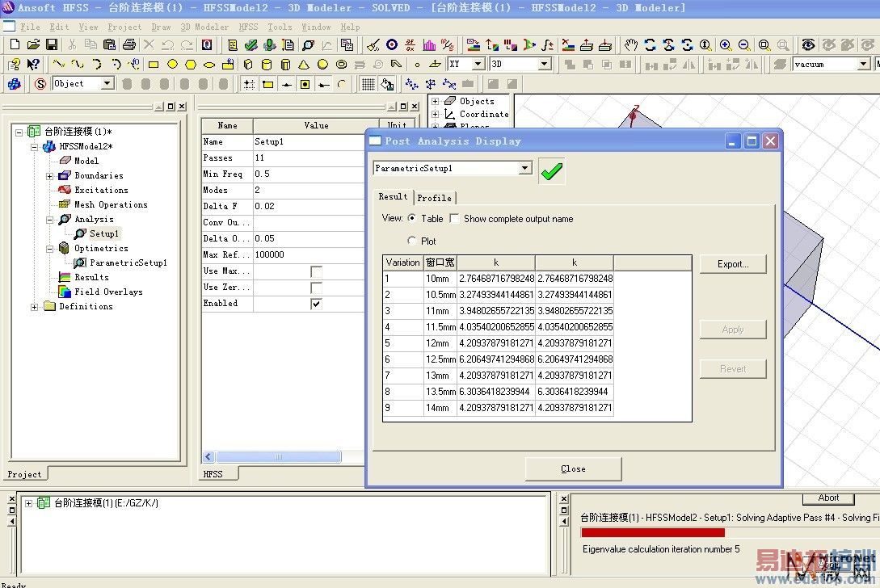Click the Paste clipboard icon

(110, 44)
